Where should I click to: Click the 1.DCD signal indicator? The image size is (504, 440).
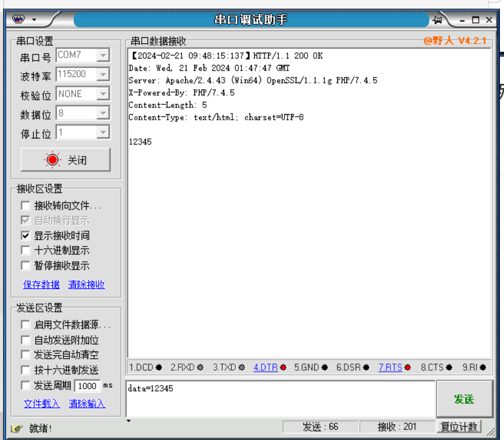[x=145, y=367]
